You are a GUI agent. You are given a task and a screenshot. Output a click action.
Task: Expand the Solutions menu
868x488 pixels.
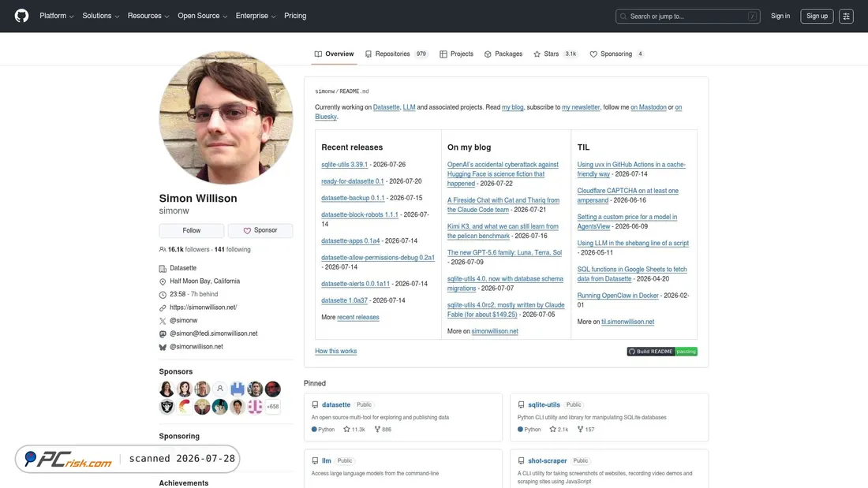(101, 16)
